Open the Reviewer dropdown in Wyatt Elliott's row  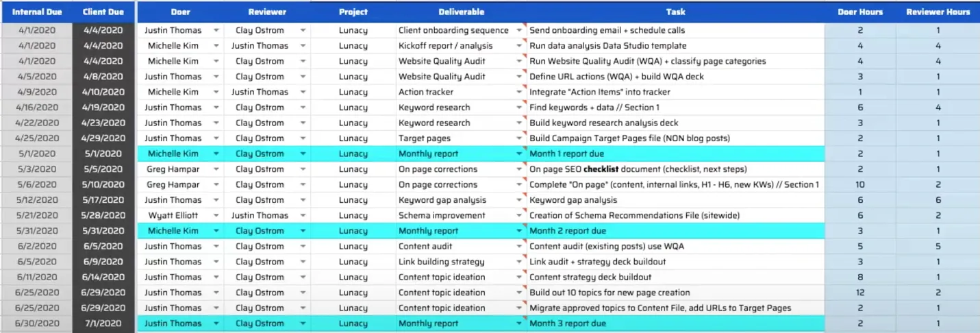click(303, 215)
